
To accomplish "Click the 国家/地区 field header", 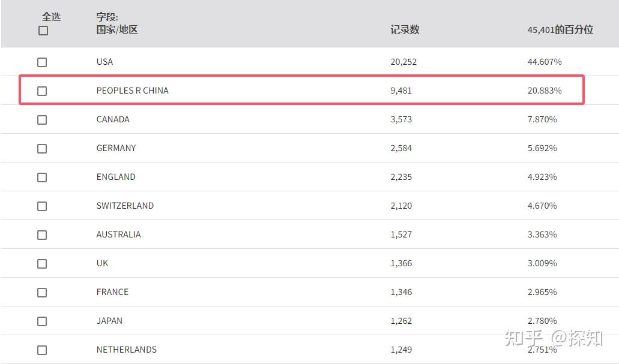I will [x=117, y=29].
